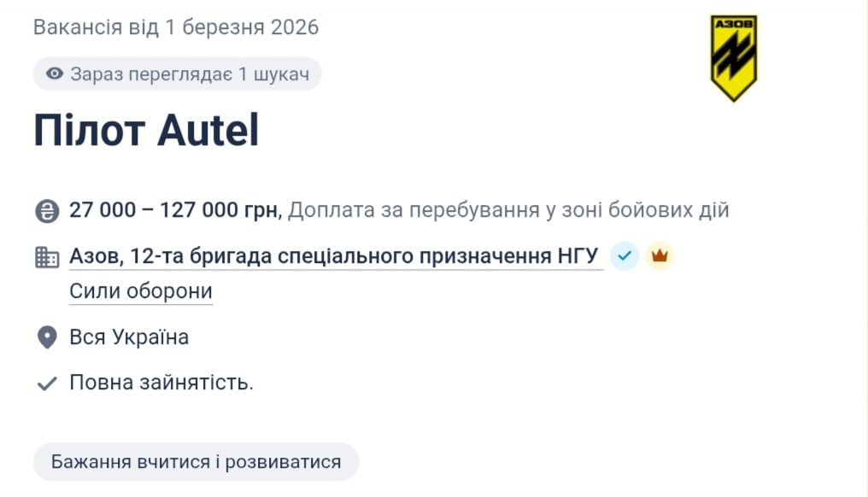Open the Вся Україна location details
The height and width of the screenshot is (497, 868).
(x=129, y=336)
